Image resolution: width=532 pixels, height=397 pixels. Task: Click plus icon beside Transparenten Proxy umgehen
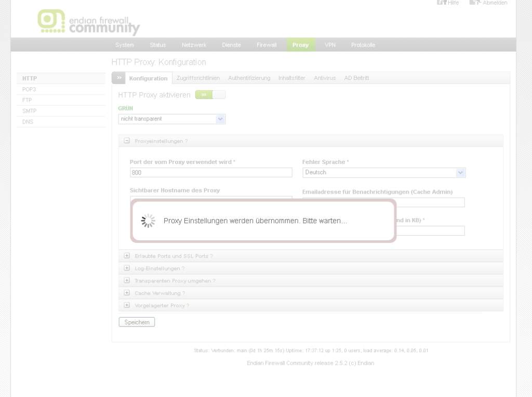[x=127, y=281]
